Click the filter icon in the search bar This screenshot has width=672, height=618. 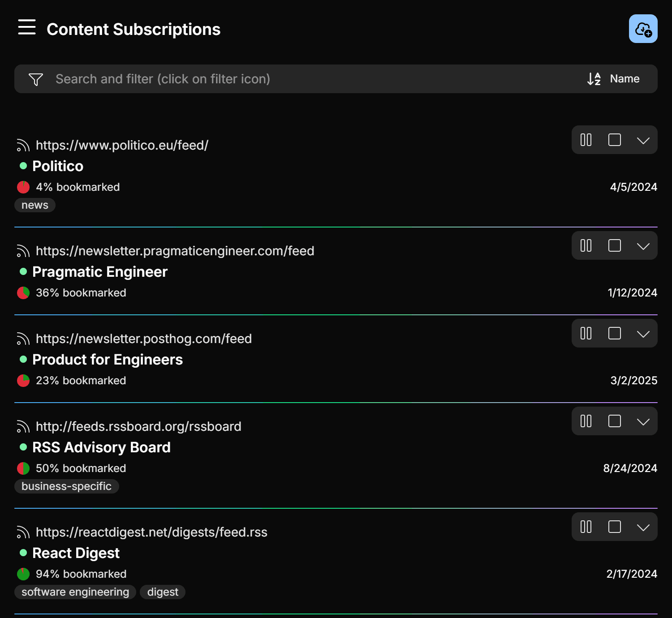tap(36, 79)
